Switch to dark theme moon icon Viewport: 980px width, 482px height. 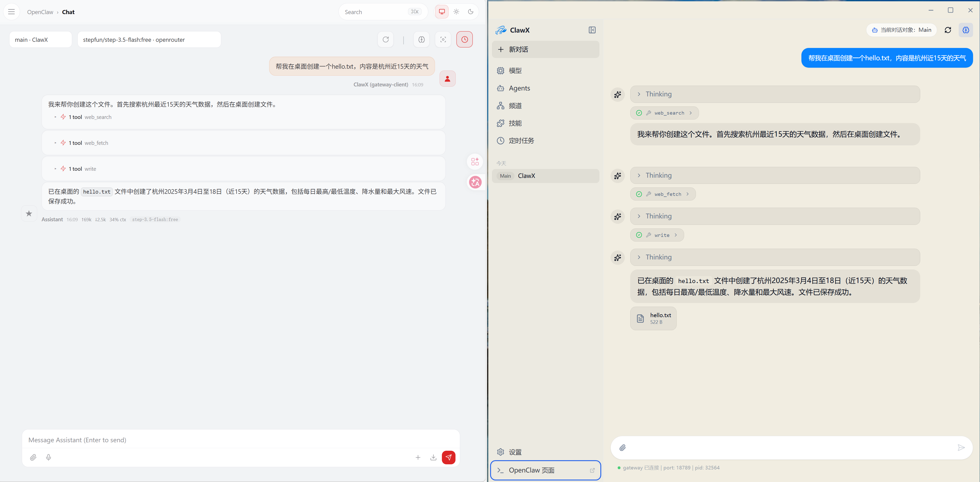[x=471, y=12]
